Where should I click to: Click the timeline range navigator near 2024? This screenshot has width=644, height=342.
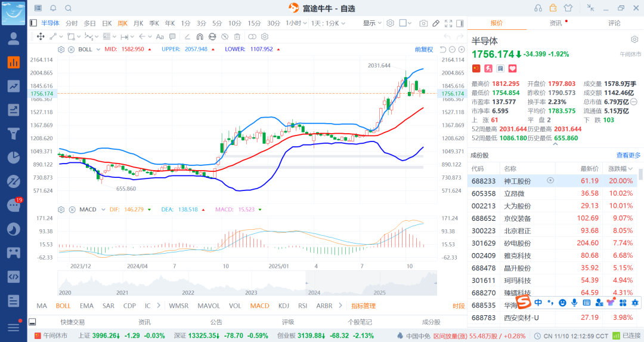point(313,284)
